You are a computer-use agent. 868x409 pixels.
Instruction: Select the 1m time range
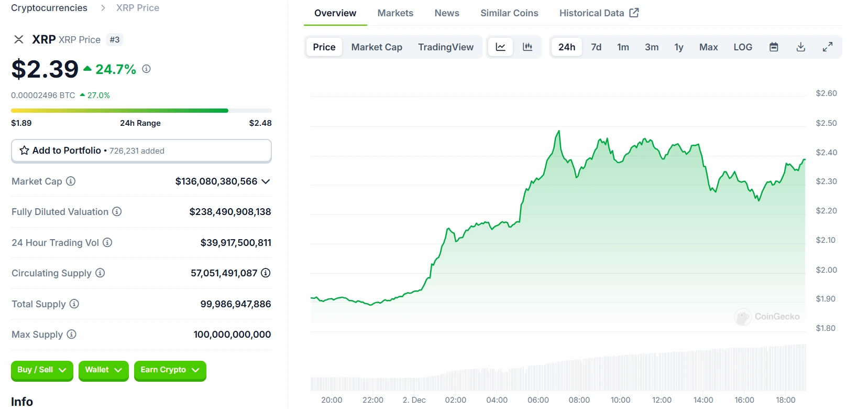(623, 47)
